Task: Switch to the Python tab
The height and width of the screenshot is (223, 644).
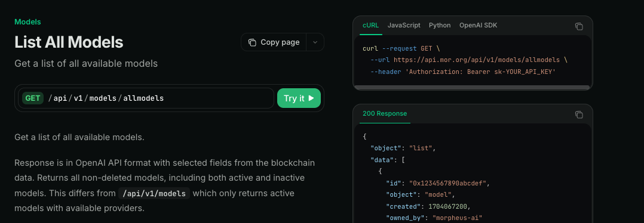Action: click(440, 26)
